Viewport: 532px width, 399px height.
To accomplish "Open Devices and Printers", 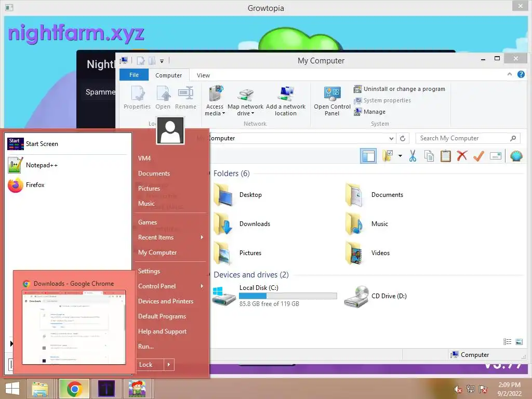I will [x=166, y=301].
